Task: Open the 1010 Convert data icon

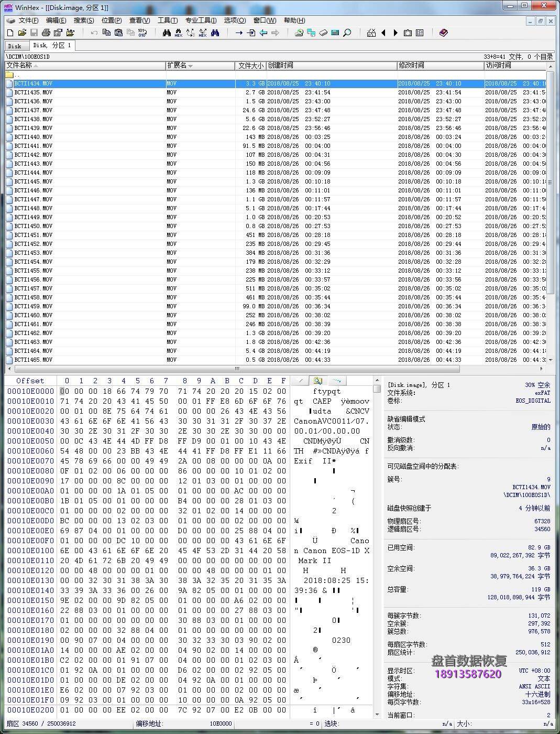Action: pos(142,33)
